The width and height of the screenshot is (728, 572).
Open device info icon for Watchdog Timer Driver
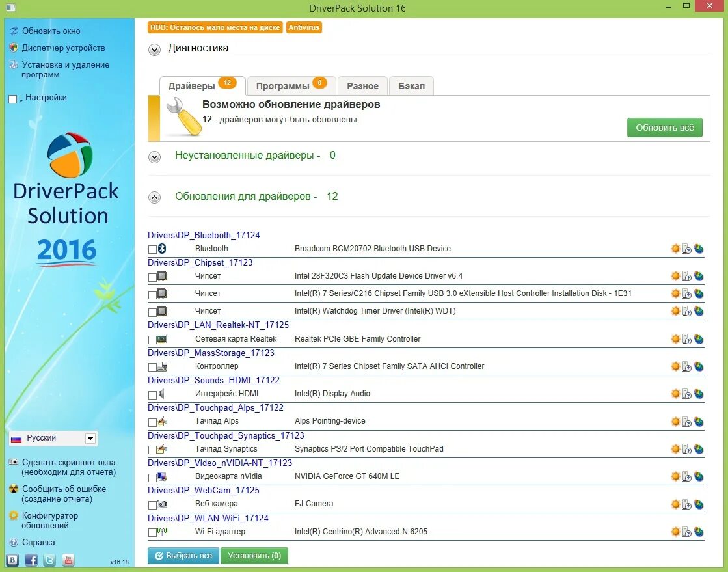[686, 312]
